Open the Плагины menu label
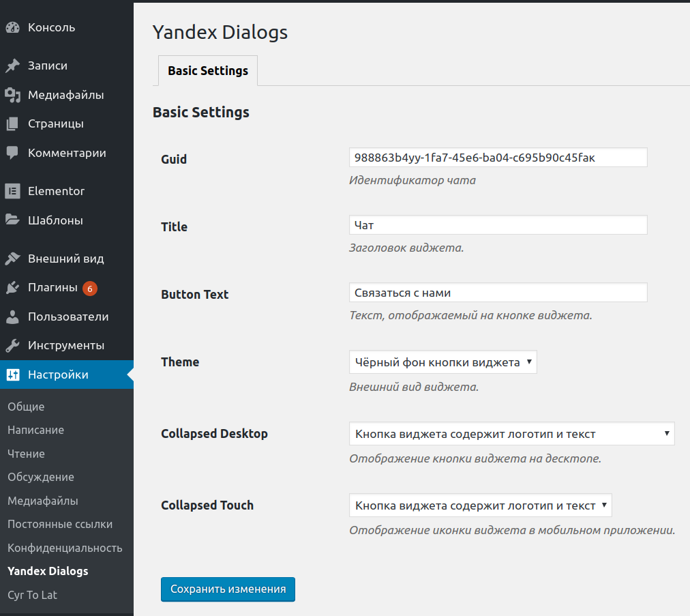The image size is (690, 616). (x=52, y=287)
